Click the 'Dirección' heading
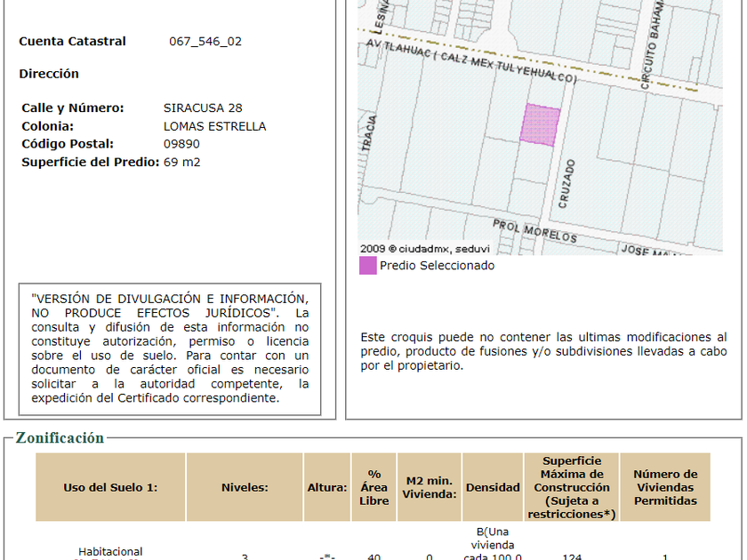The height and width of the screenshot is (560, 747). pos(49,74)
